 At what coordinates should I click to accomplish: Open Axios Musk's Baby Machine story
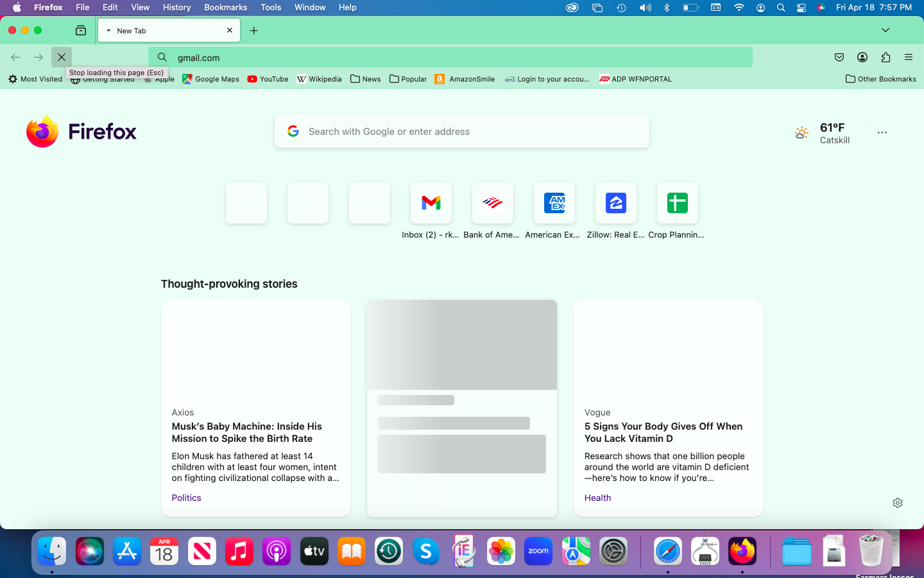click(x=256, y=408)
